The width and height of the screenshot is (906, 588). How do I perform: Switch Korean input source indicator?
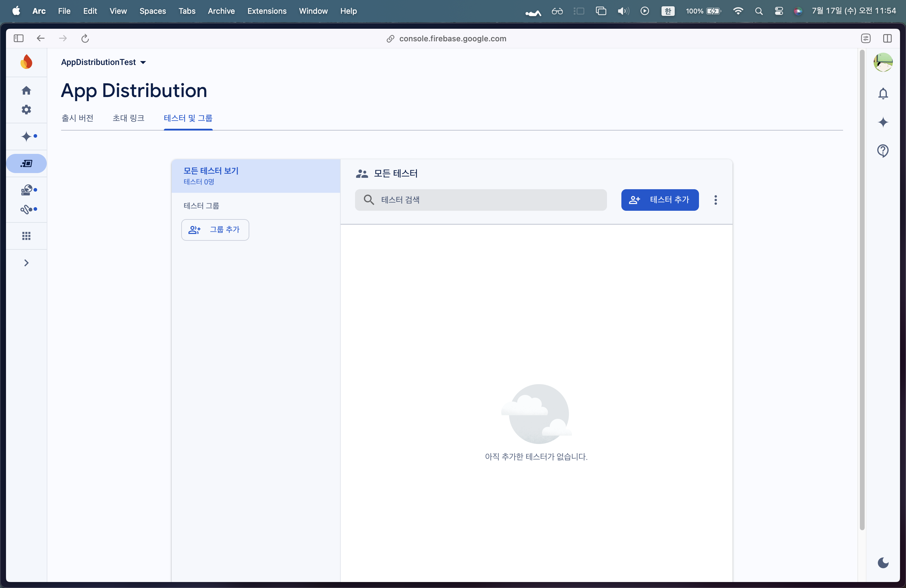[668, 11]
